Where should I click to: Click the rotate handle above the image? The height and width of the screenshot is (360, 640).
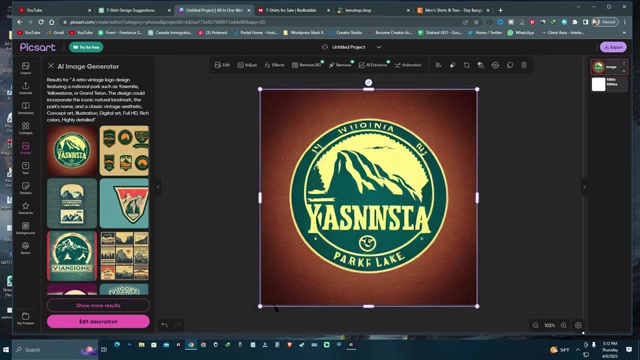[368, 82]
